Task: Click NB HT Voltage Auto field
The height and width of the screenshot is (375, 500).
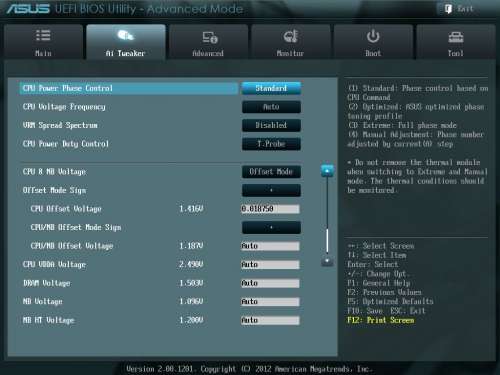Action: [270, 320]
